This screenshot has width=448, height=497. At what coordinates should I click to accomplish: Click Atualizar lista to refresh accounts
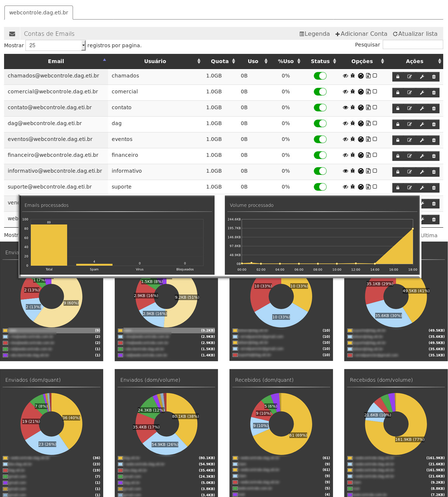(x=415, y=34)
